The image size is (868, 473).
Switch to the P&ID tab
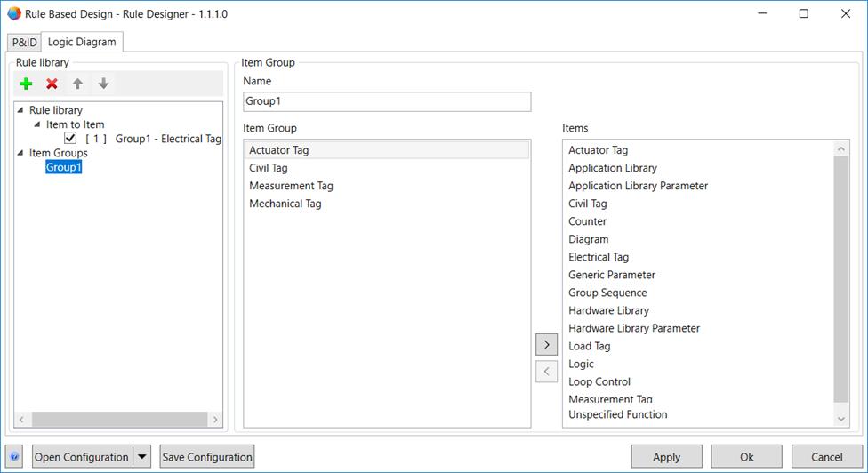pos(24,42)
